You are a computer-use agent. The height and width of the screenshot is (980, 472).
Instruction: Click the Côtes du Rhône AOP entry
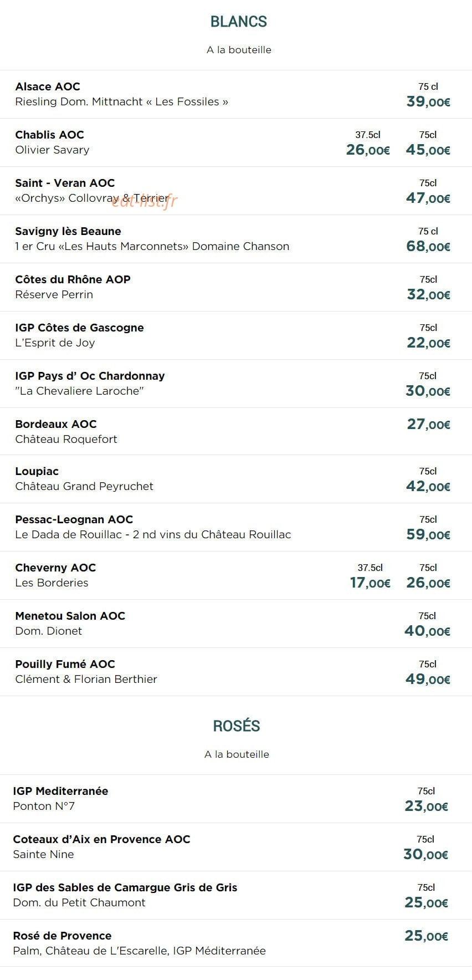click(x=236, y=287)
